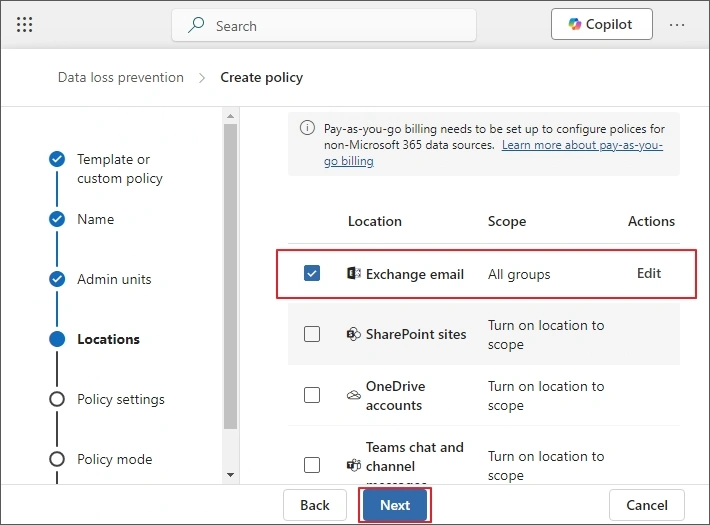Click OneDrive's Turn on location to scope text
This screenshot has height=525, width=710.
pos(546,396)
